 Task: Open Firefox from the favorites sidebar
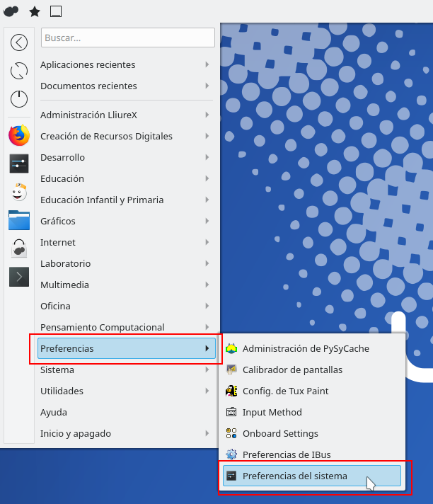click(x=19, y=135)
